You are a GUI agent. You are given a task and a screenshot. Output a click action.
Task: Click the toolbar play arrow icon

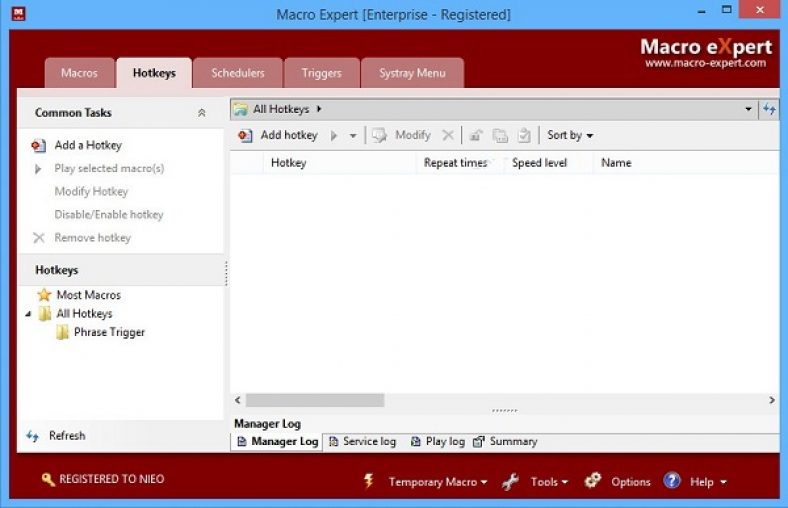(334, 136)
